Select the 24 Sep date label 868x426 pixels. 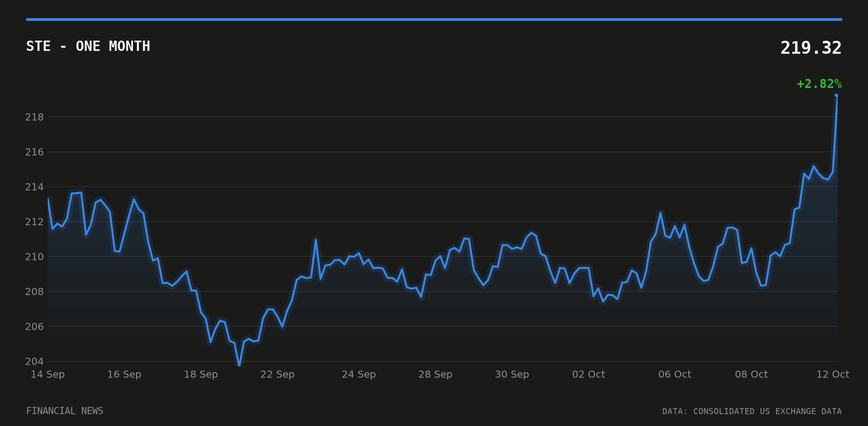pos(359,374)
